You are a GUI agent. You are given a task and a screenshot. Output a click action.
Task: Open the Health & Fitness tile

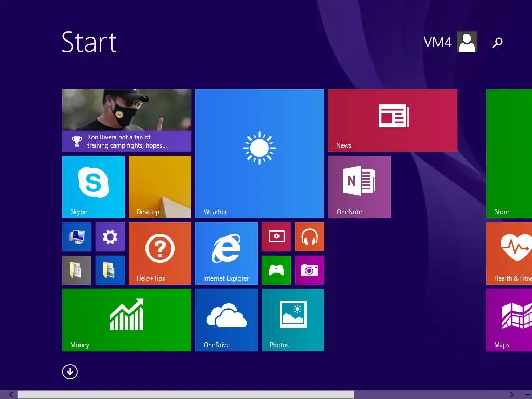[x=509, y=254]
